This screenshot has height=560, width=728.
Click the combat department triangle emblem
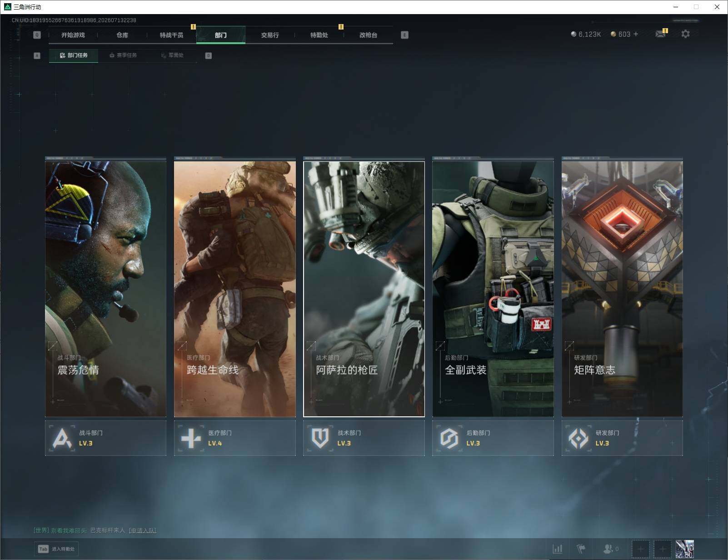pos(62,439)
